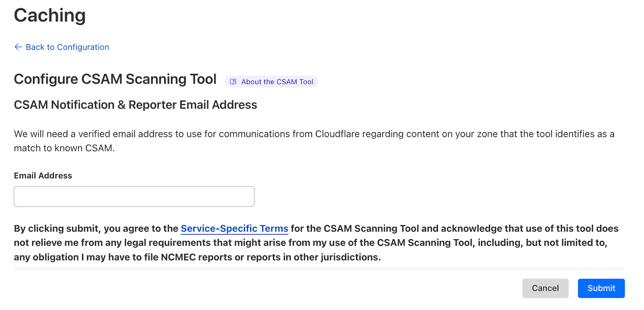644x310 pixels.
Task: Click the left arrow back icon
Action: [18, 47]
